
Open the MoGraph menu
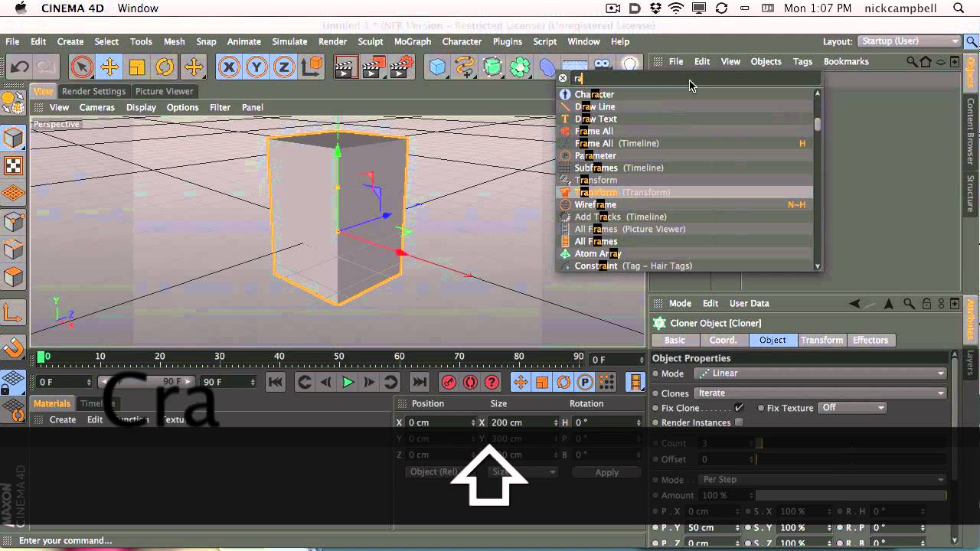coord(413,41)
